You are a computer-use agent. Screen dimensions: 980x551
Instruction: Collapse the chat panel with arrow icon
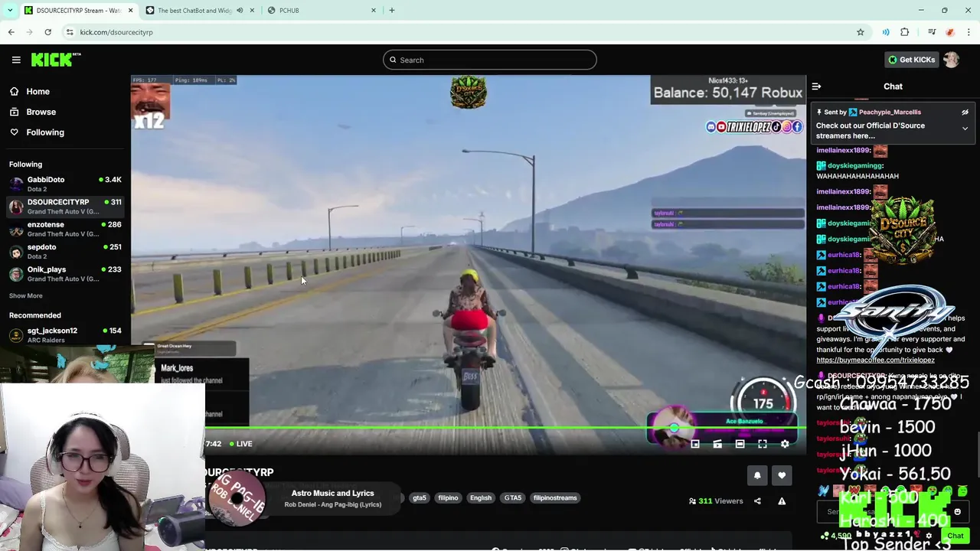(x=816, y=86)
